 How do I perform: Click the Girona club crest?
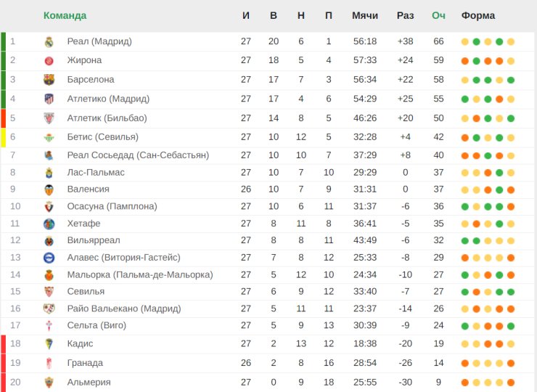pos(49,61)
